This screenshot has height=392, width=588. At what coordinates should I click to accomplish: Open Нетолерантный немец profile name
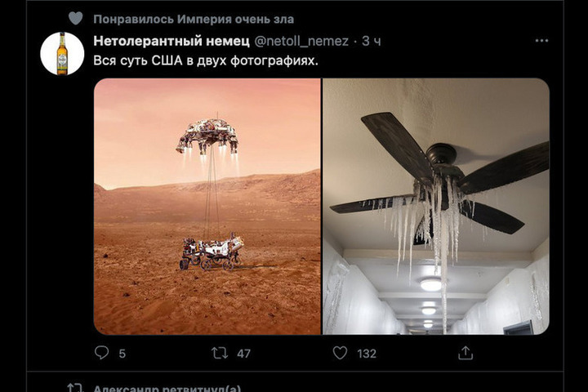[171, 41]
